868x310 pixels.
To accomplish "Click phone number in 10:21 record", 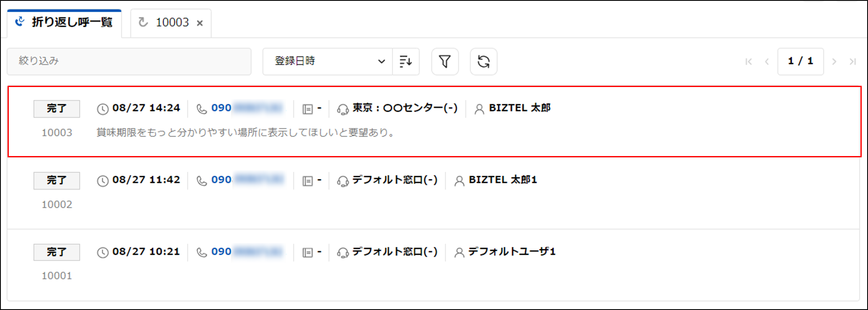I will pos(247,251).
